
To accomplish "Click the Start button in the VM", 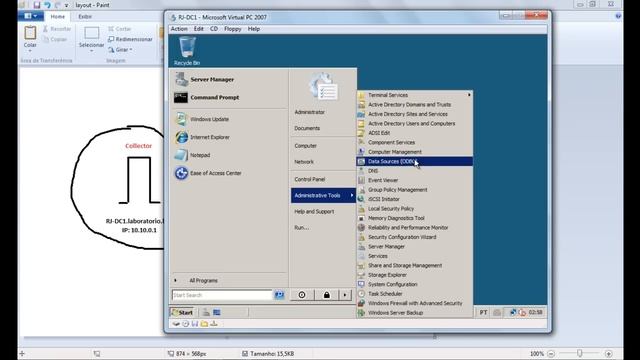I will (x=182, y=313).
